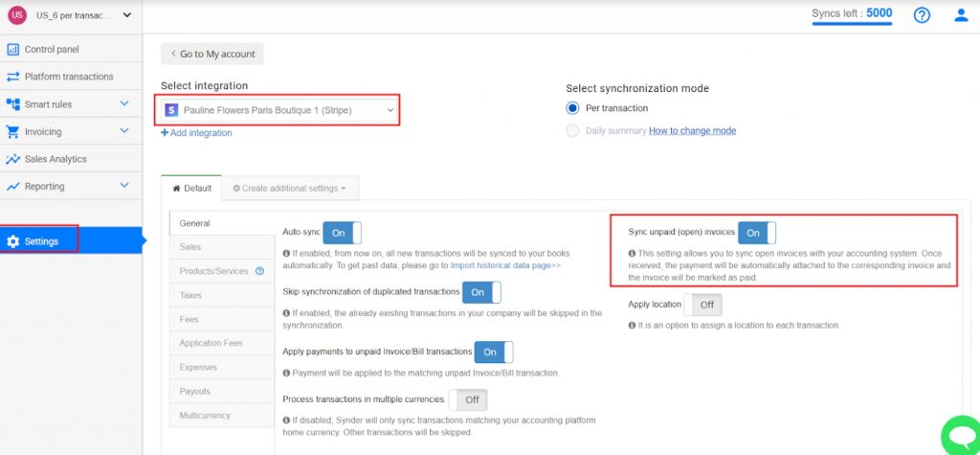The image size is (980, 455).
Task: Open the Payouts settings tab
Action: point(194,391)
